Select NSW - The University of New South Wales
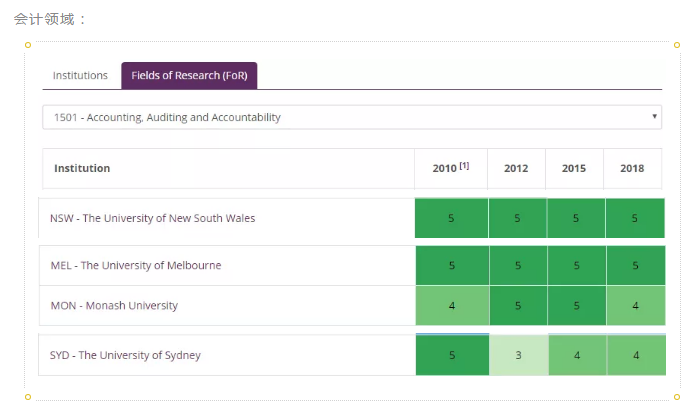The image size is (689, 417). coord(152,218)
